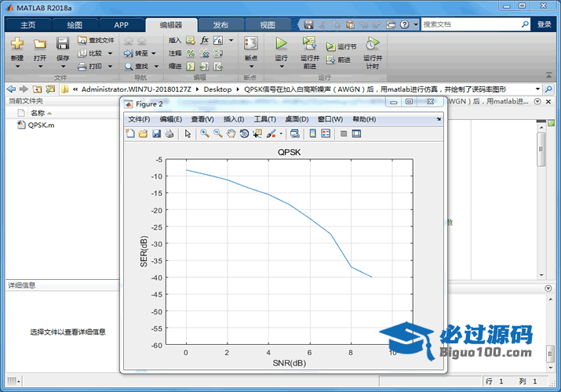The width and height of the screenshot is (561, 392).
Task: Expand the 断点 breakpoints dropdown
Action: 250,64
